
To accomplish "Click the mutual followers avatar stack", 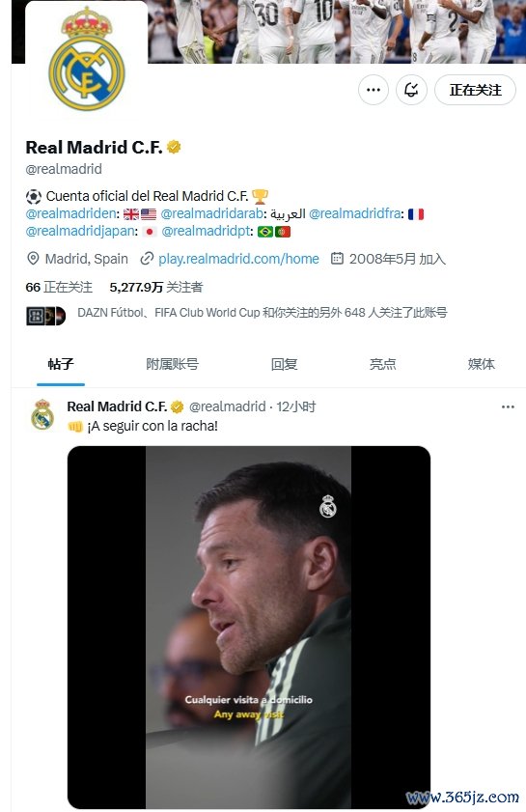I will point(46,316).
